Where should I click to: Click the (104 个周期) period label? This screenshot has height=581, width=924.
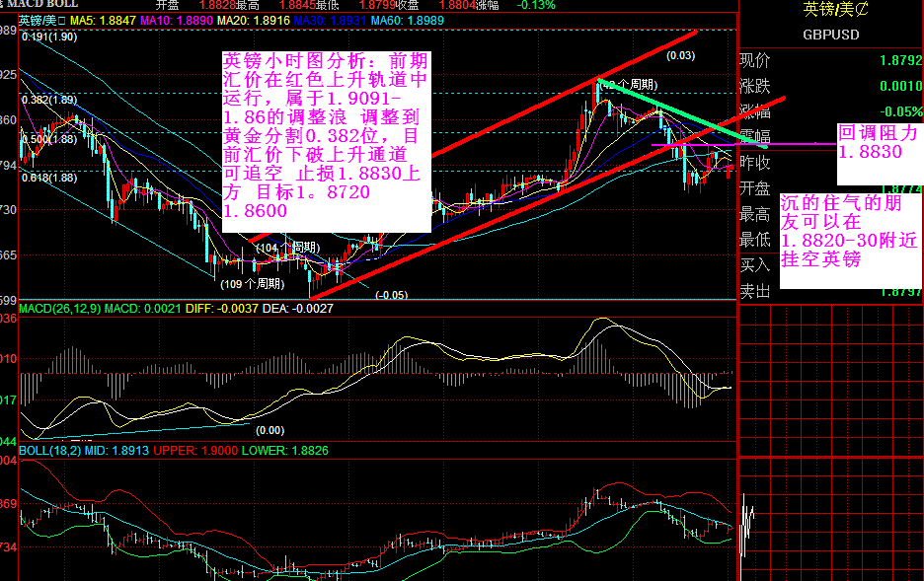(287, 248)
